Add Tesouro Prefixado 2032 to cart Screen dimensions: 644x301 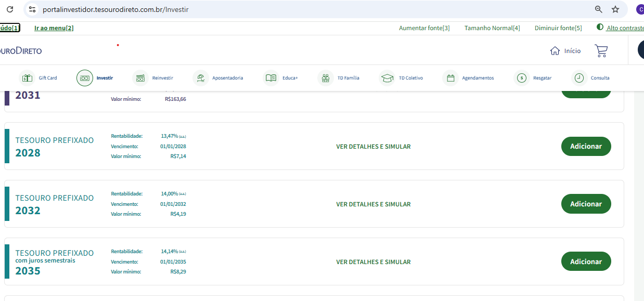(586, 204)
